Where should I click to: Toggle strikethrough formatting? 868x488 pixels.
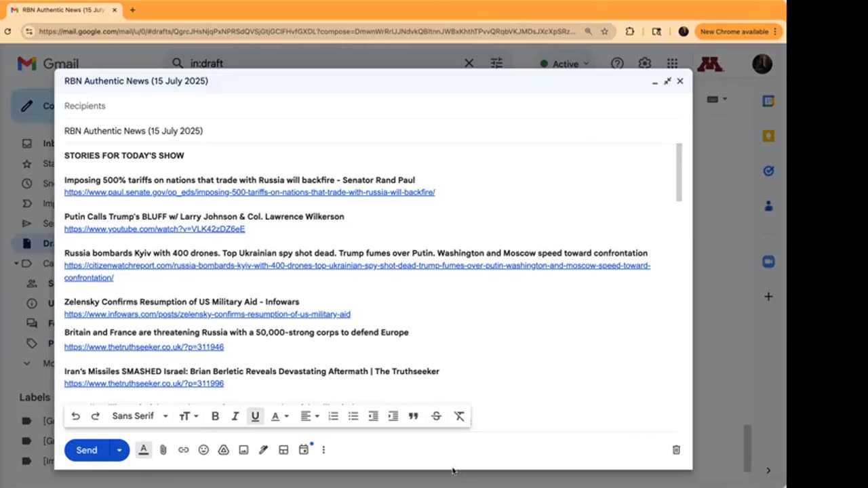pos(436,416)
